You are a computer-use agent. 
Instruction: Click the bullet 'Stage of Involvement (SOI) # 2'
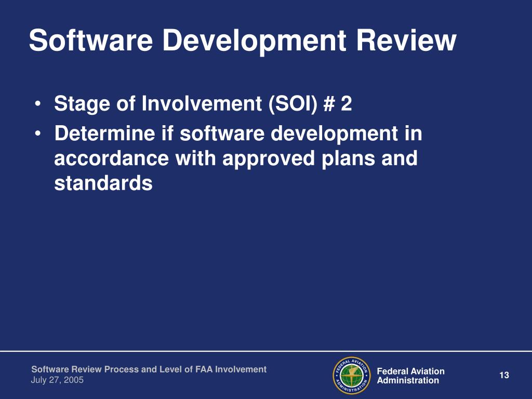pos(203,103)
